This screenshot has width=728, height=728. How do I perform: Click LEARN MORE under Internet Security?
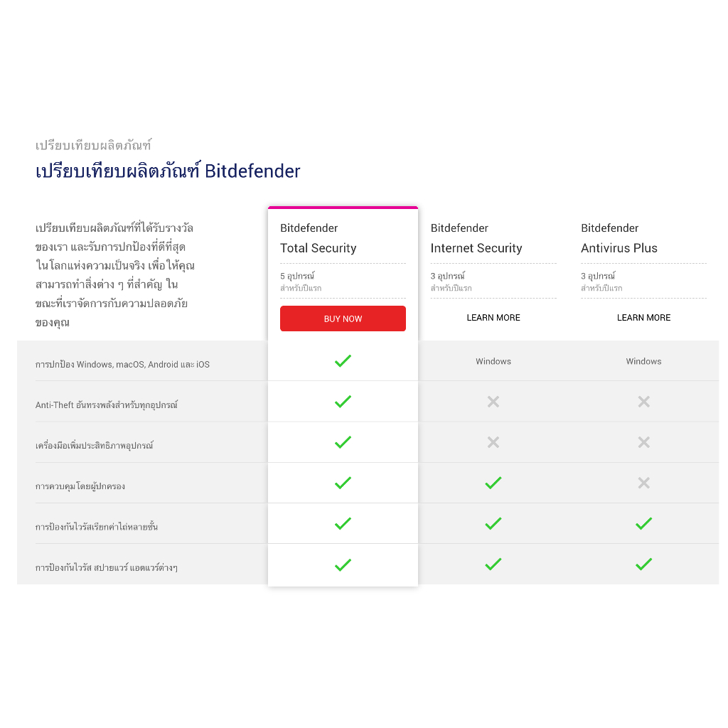[493, 318]
